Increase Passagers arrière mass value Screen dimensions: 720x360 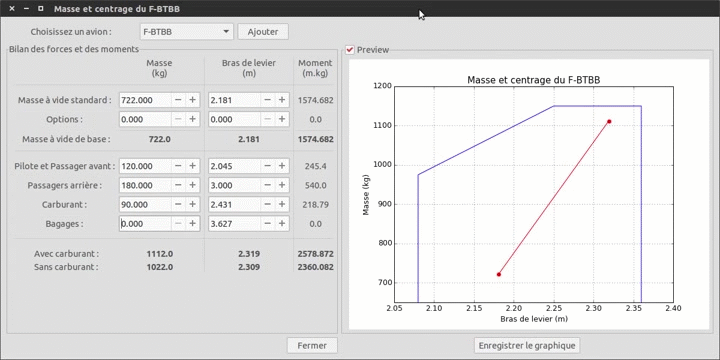click(x=192, y=186)
